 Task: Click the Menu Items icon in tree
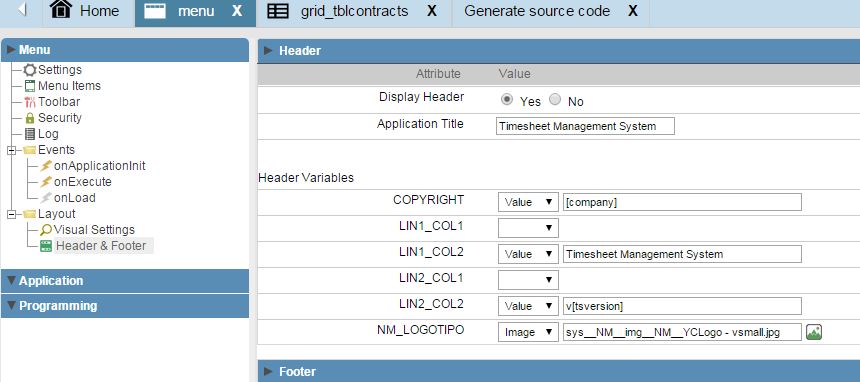(30, 86)
